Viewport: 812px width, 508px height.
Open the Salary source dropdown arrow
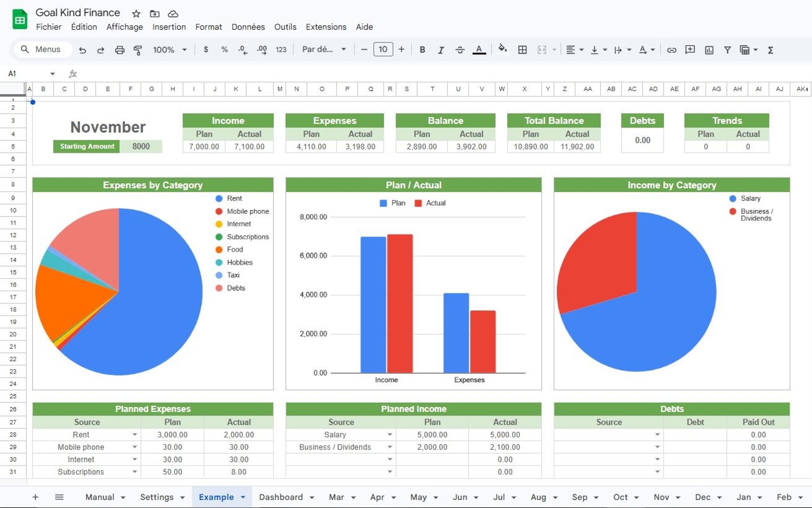pos(390,435)
